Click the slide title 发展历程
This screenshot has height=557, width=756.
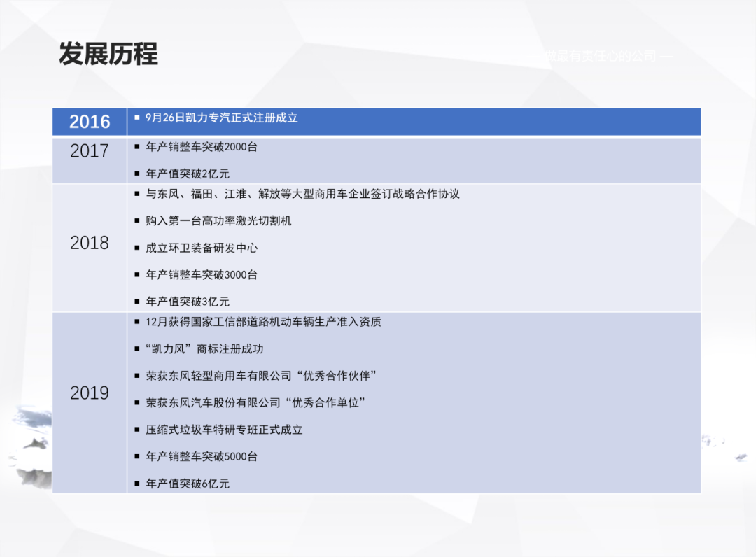(x=108, y=54)
